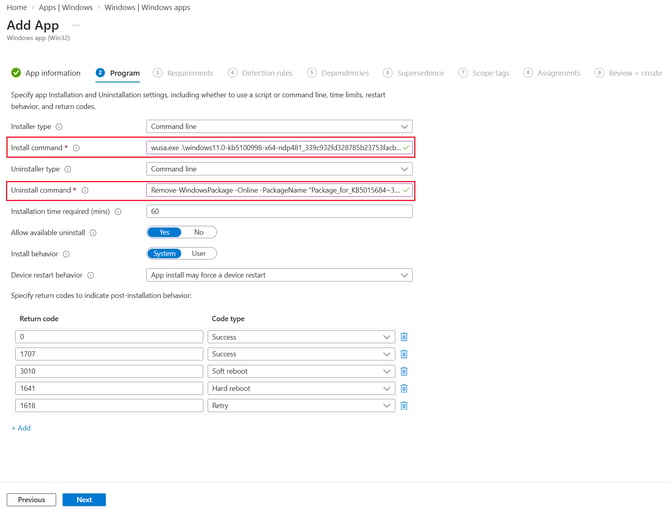Open Windows | Windows apps breadcrumb link
Screen dimensions: 670x513
click(x=147, y=8)
